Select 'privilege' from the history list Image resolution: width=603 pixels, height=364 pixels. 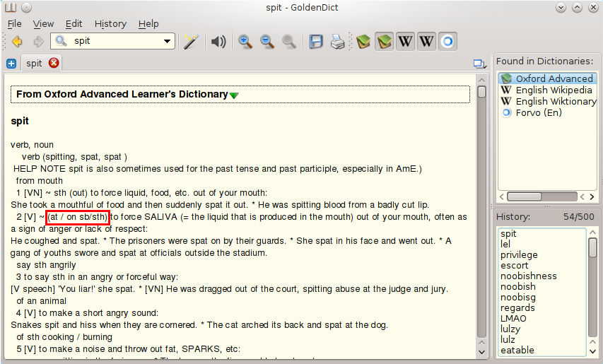[519, 254]
